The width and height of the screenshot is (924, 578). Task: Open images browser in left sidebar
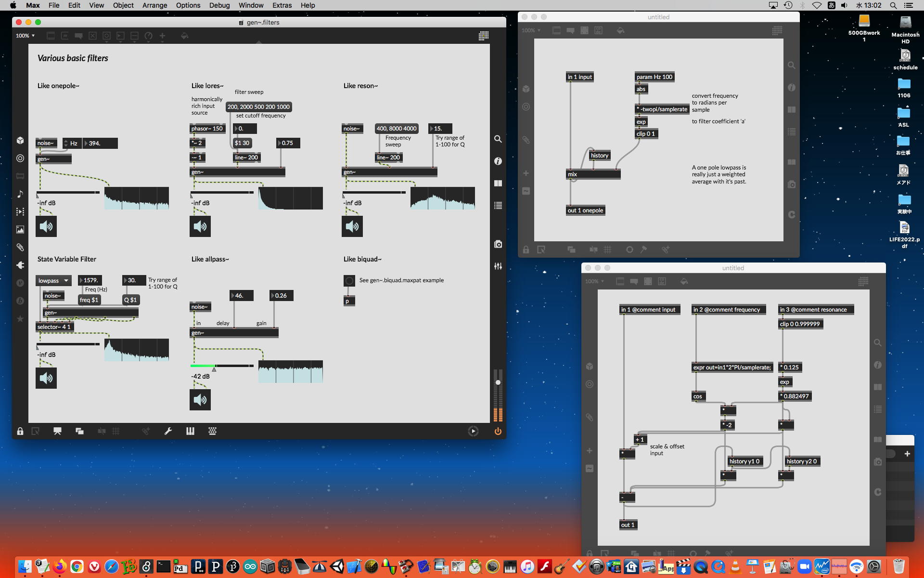(x=20, y=229)
